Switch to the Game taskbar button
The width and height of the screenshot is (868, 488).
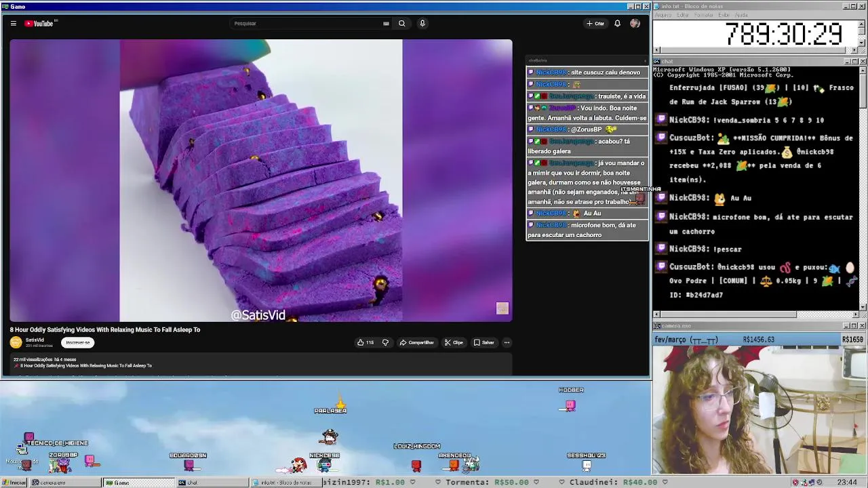[138, 482]
